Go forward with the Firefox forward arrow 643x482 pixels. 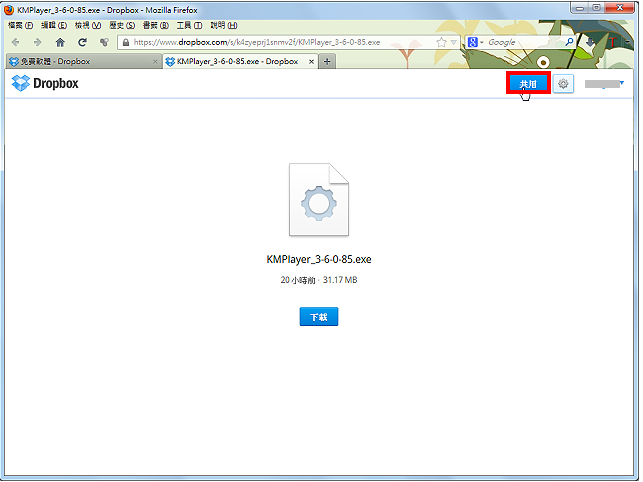tap(37, 42)
